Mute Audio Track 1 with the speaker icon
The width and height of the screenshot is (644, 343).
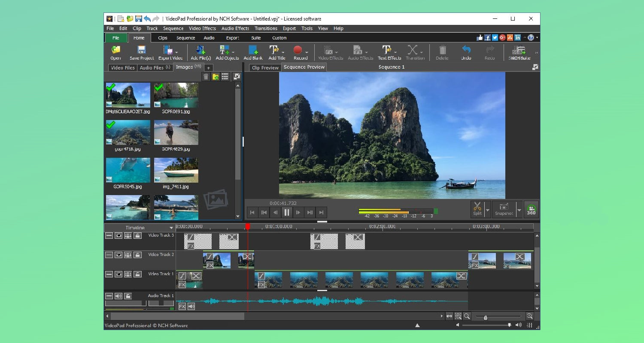click(118, 296)
